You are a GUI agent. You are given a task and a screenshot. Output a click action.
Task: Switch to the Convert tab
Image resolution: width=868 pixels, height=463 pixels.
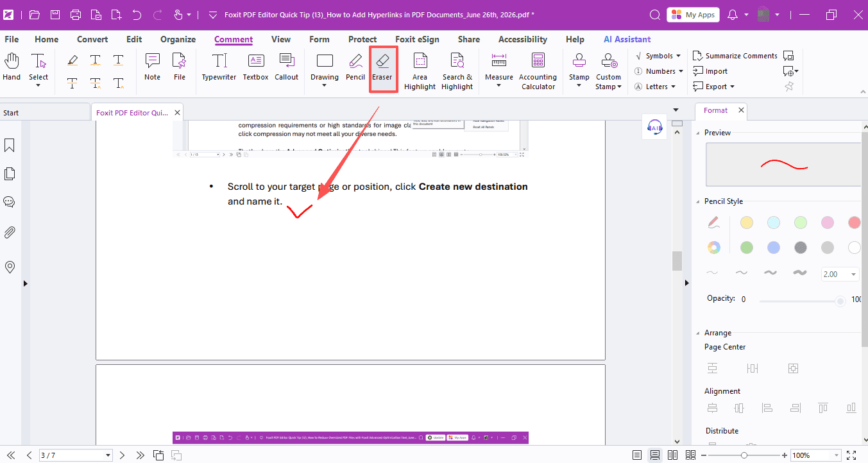pyautogui.click(x=92, y=39)
